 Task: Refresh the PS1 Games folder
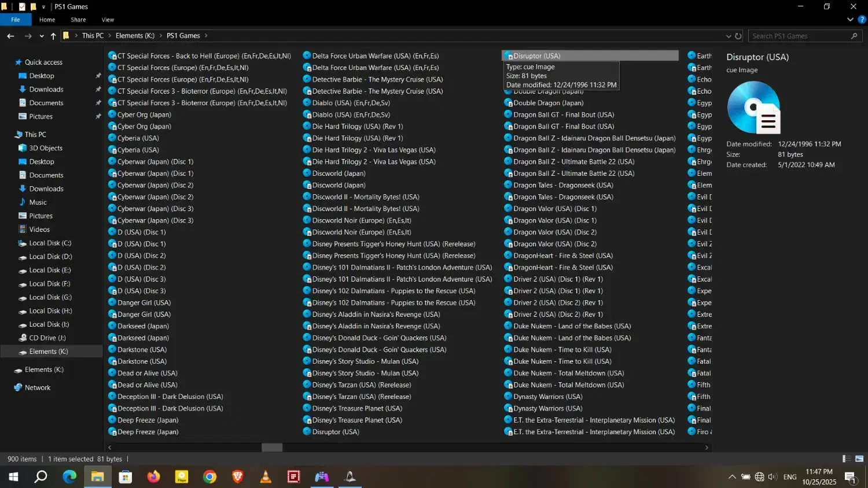point(738,36)
